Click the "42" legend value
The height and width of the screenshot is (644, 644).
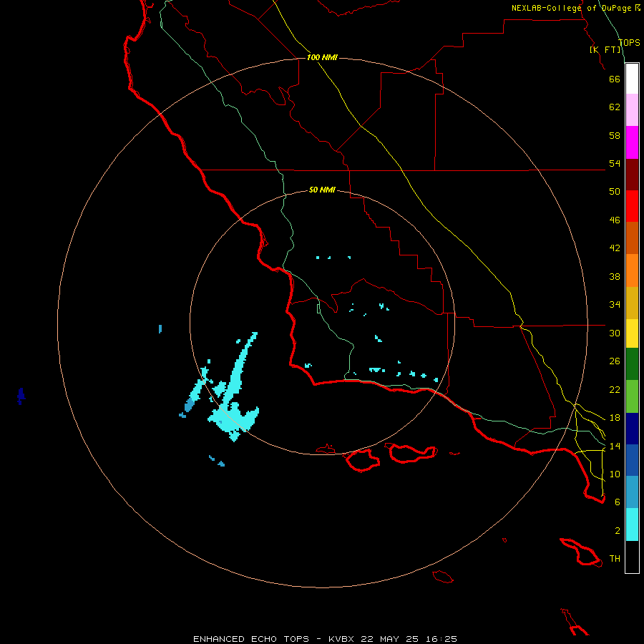(615, 248)
